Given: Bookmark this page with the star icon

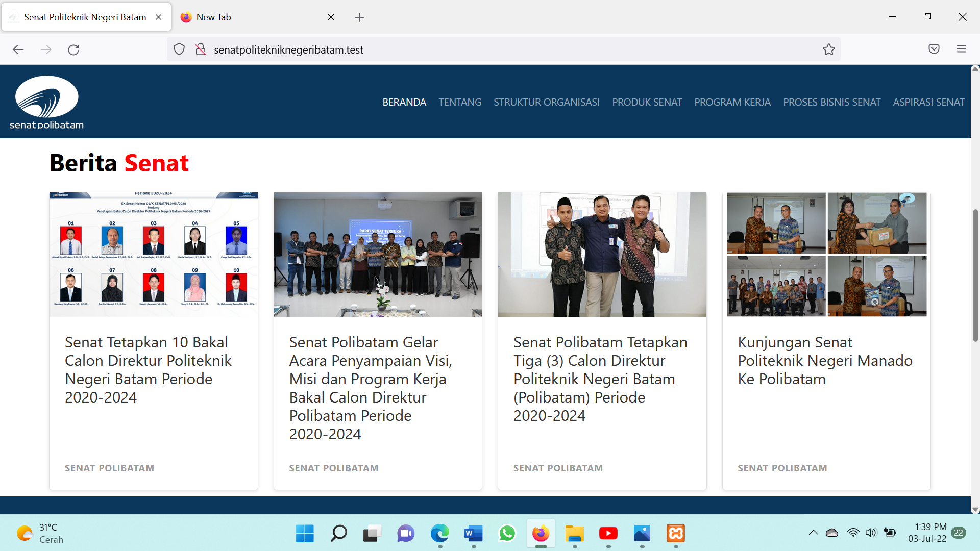Looking at the screenshot, I should [828, 49].
